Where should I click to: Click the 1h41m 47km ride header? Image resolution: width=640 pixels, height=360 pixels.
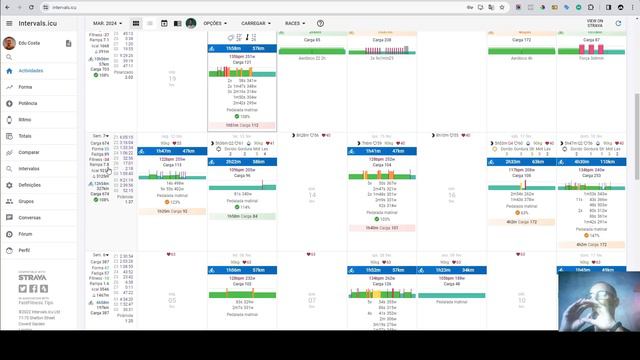[x=382, y=151]
